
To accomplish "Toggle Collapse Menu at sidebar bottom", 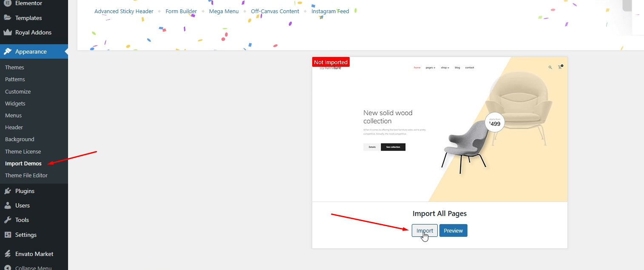I will [7, 267].
